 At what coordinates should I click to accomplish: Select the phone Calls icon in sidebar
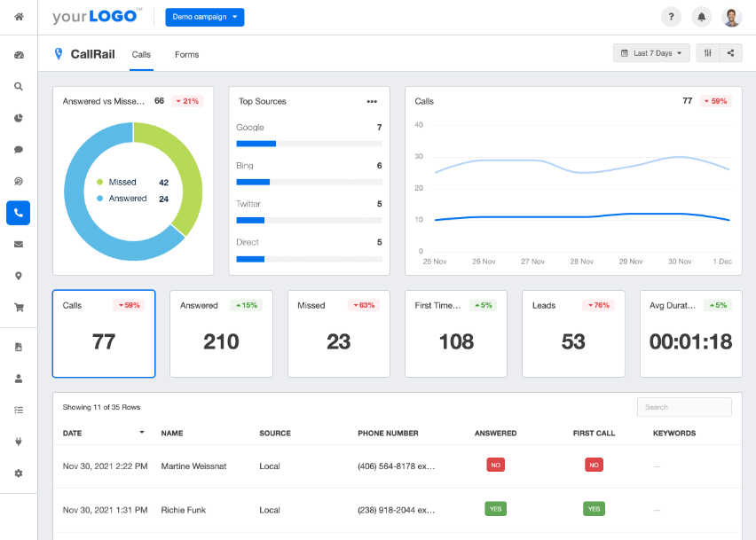click(19, 213)
